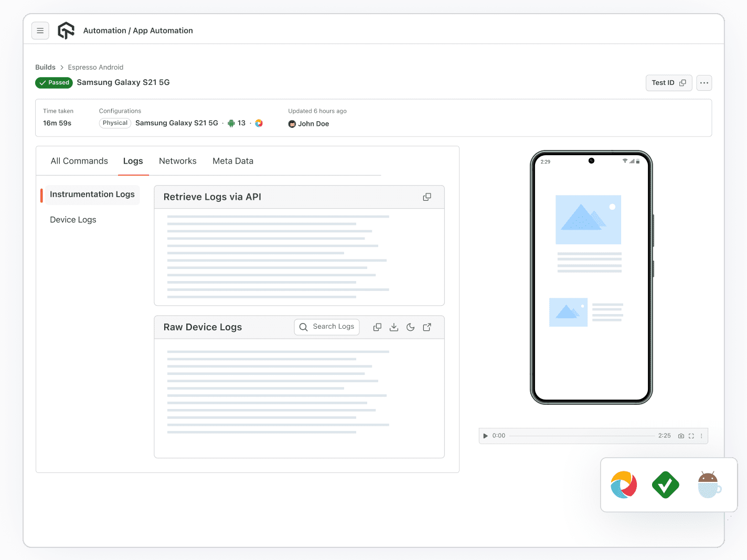Click the "16m 59s" time taken value
The width and height of the screenshot is (747, 560).
(x=57, y=123)
